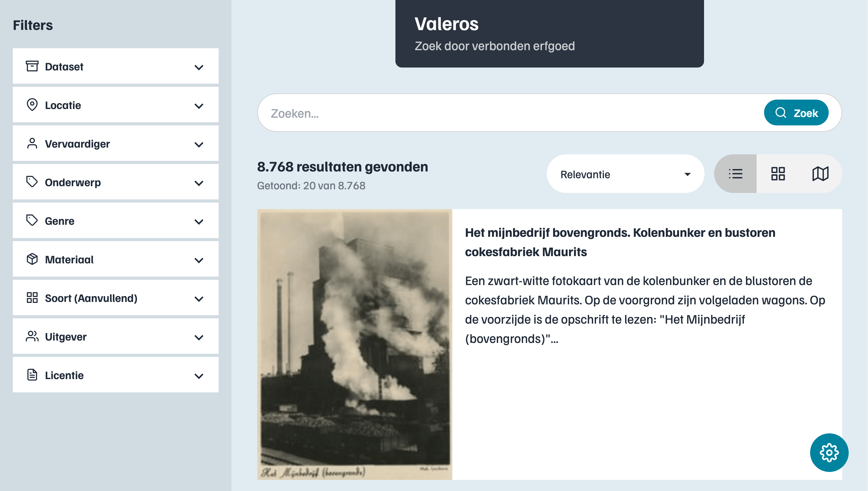The image size is (868, 491).
Task: Switch to grid view
Action: pos(778,174)
